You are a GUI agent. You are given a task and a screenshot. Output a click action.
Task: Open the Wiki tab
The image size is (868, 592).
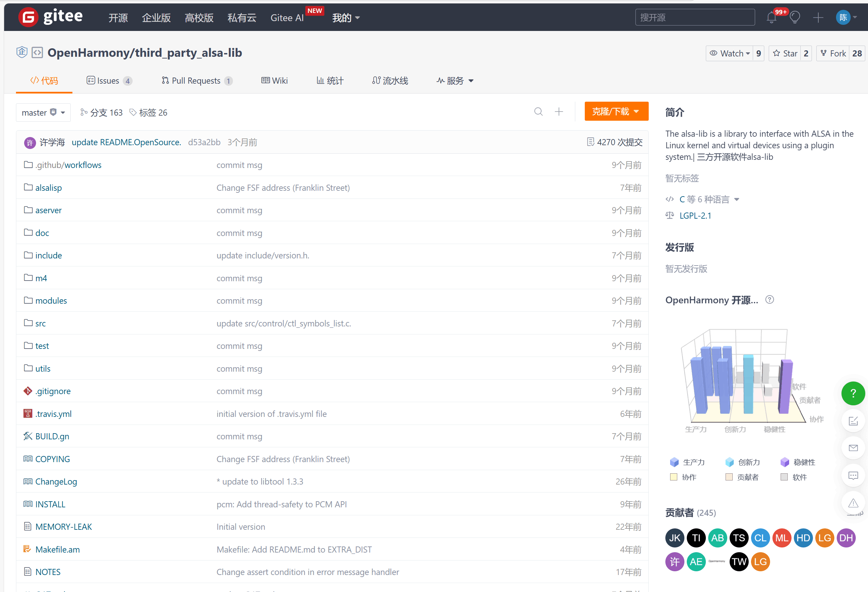pyautogui.click(x=274, y=81)
